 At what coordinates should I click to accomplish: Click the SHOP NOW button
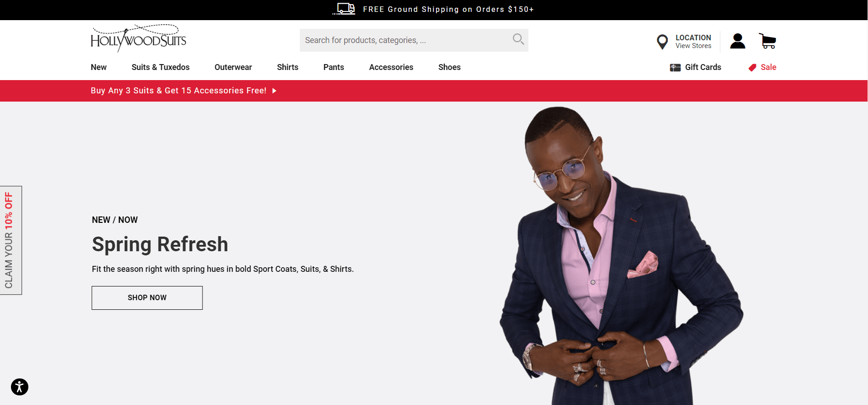coord(147,298)
